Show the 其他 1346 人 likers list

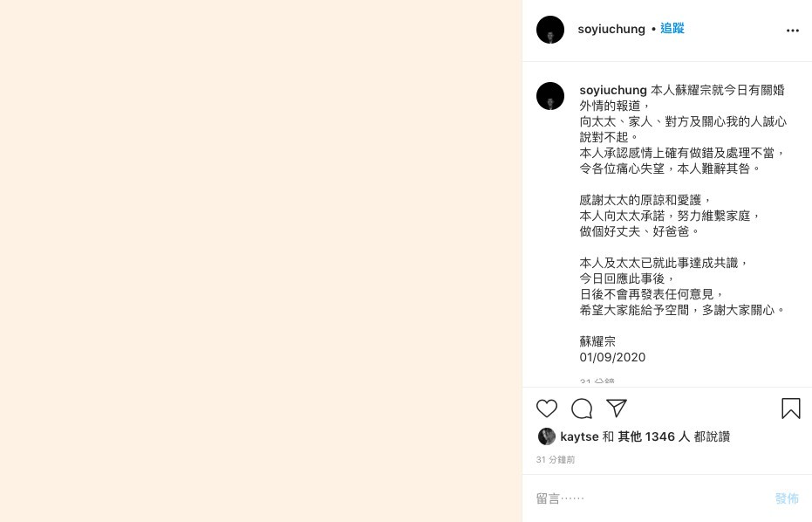coord(653,436)
